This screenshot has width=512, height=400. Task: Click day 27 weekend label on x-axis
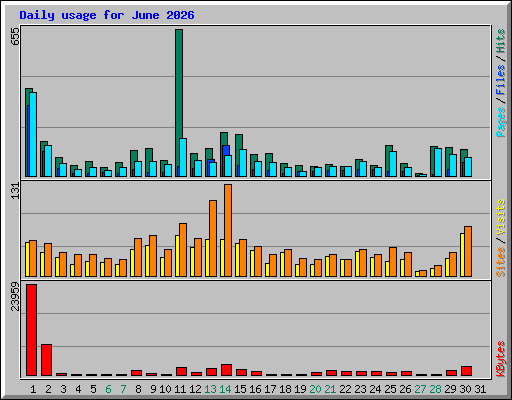pos(420,389)
